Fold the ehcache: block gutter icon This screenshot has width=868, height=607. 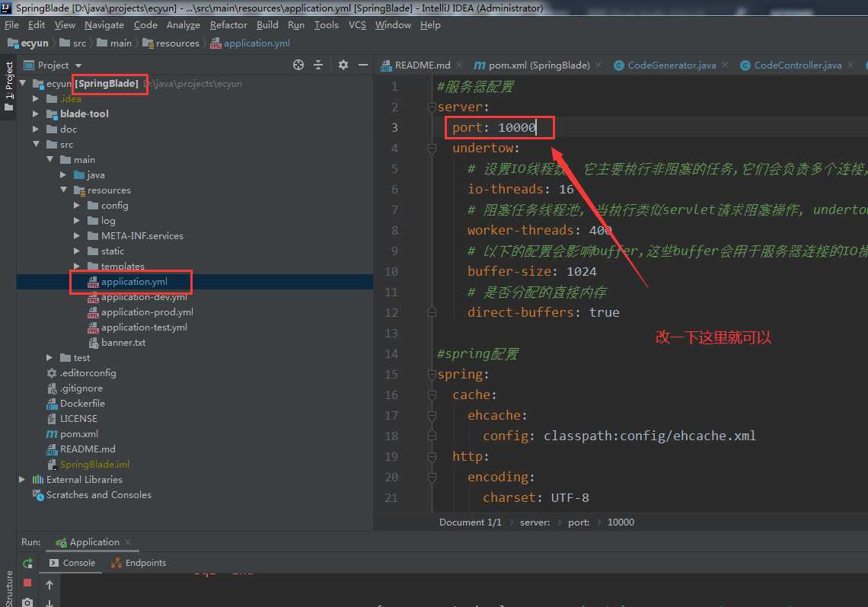coord(432,415)
